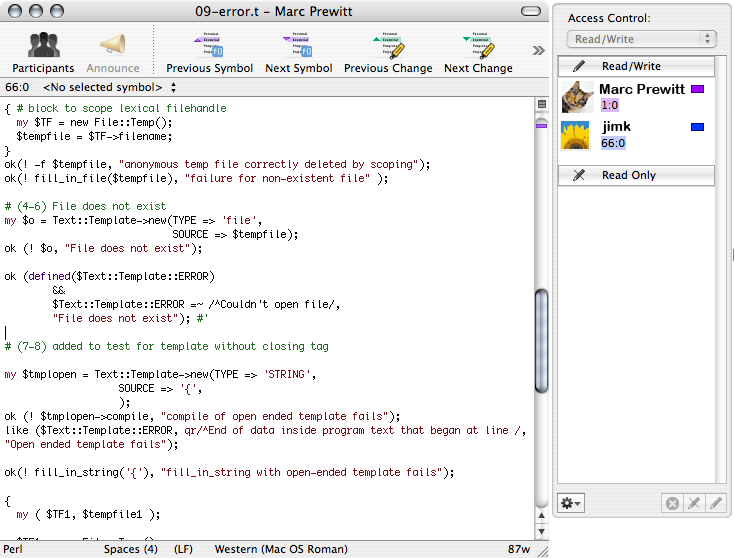Select participant jimk in the list
The height and width of the screenshot is (558, 735).
(617, 127)
